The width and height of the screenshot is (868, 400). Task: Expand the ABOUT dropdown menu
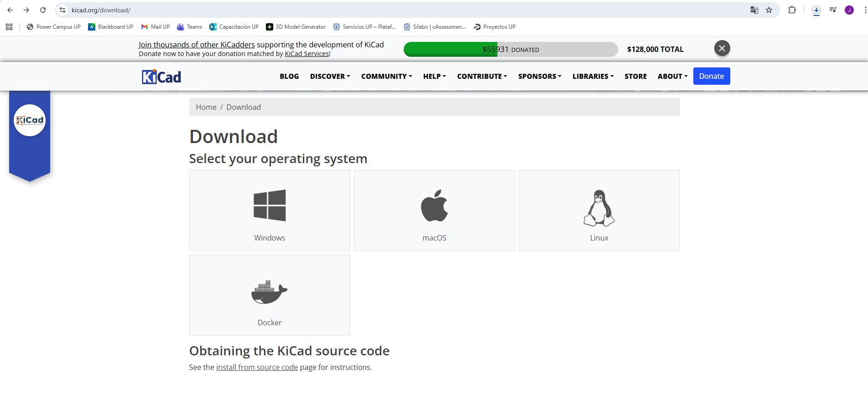[672, 77]
